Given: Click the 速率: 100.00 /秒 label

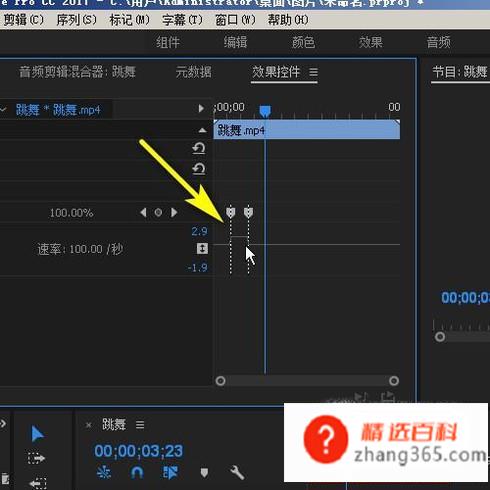Looking at the screenshot, I should [80, 249].
